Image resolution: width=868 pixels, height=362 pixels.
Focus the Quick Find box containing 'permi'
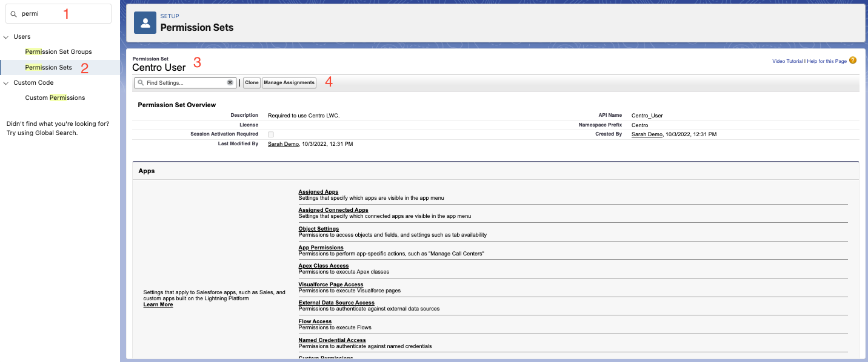click(58, 13)
